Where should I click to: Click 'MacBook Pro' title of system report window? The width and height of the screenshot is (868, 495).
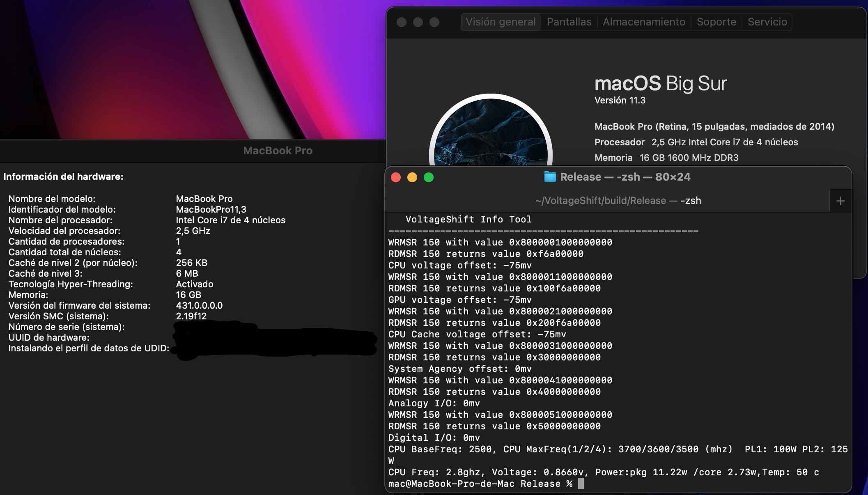point(278,151)
